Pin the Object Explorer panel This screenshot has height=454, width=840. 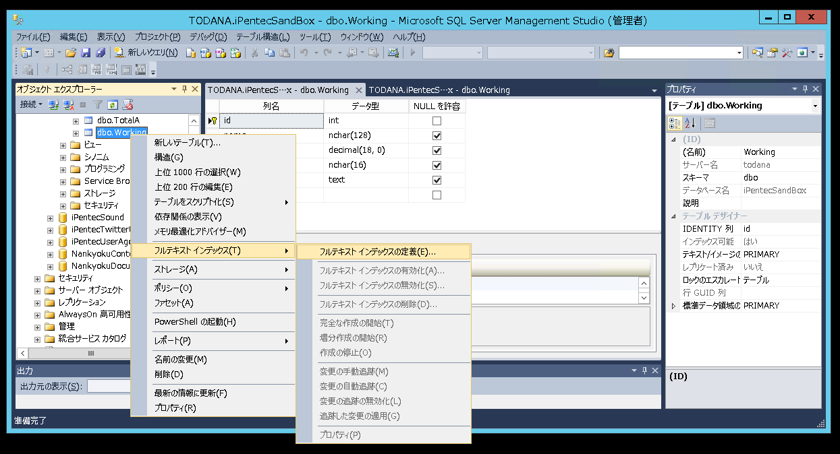(184, 89)
